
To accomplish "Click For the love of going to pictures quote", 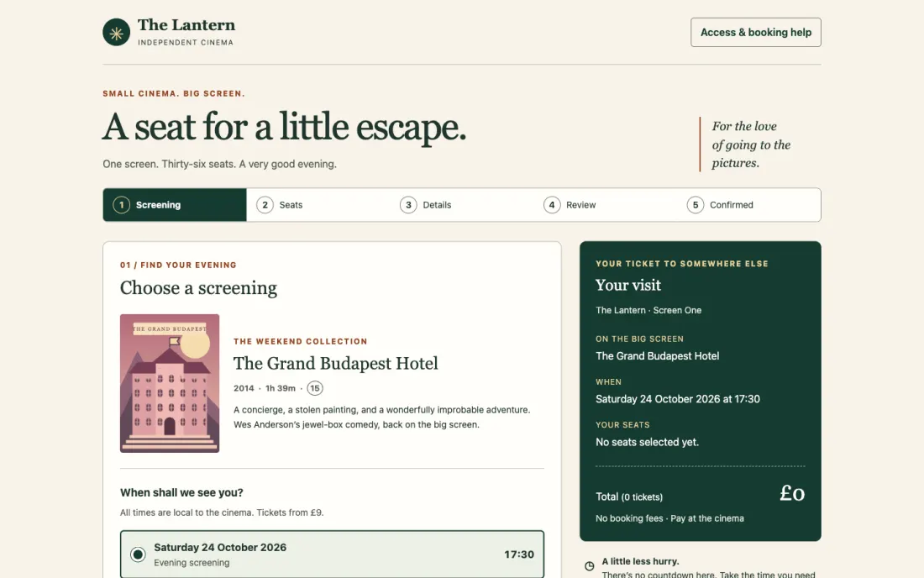I will pos(751,144).
